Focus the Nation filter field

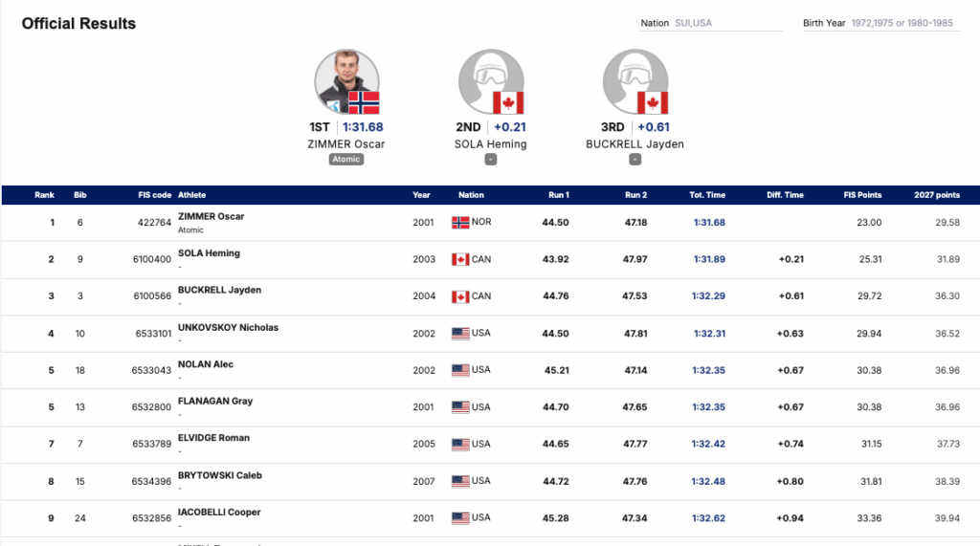click(x=727, y=23)
